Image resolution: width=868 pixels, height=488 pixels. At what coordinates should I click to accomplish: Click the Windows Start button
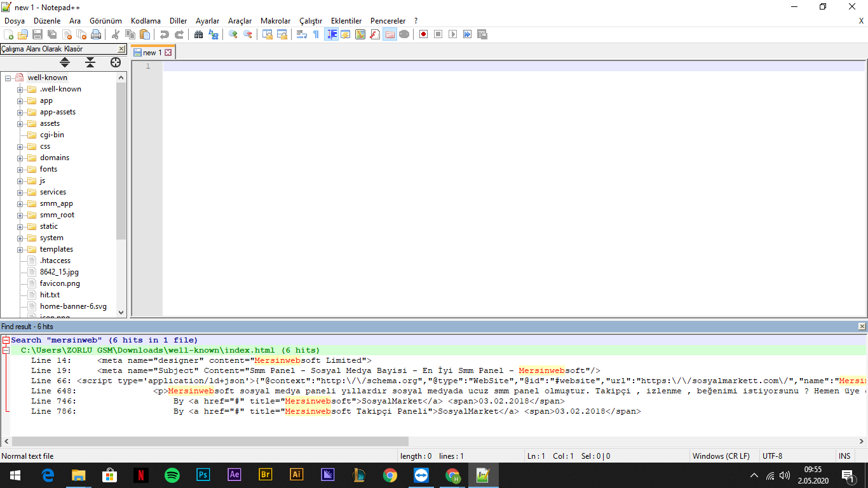point(15,475)
